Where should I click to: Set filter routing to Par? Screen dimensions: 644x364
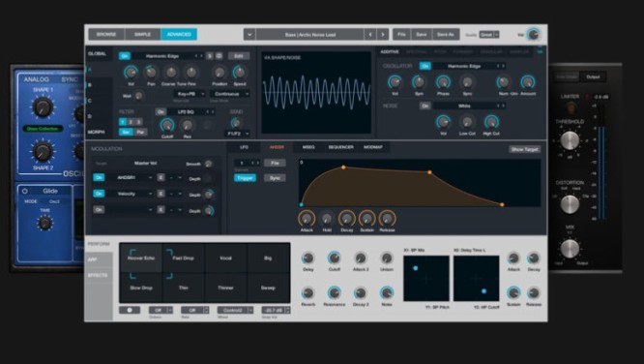(140, 132)
